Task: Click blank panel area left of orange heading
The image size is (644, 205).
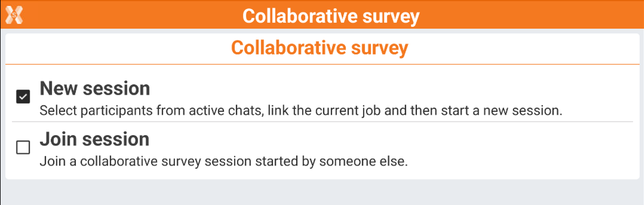Action: 115,48
